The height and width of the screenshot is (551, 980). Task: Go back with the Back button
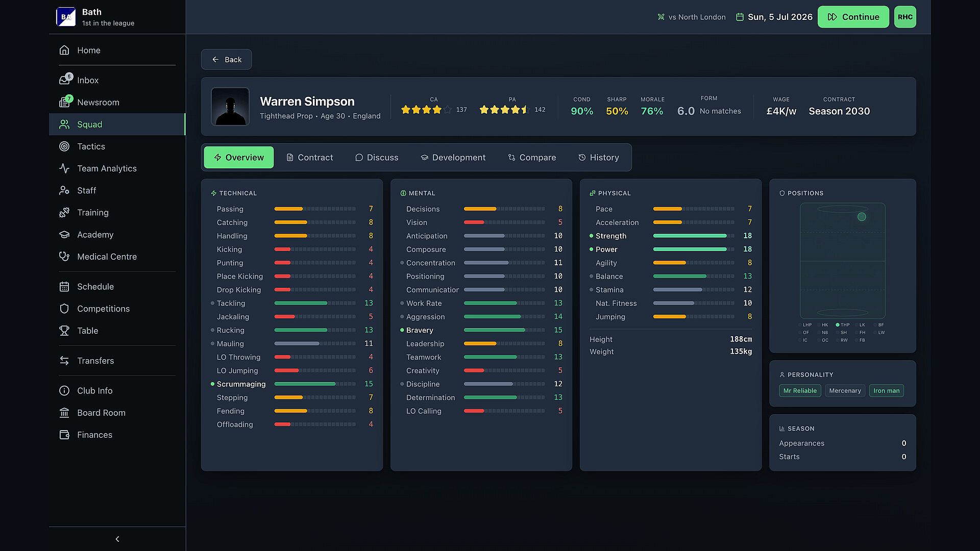coord(226,60)
